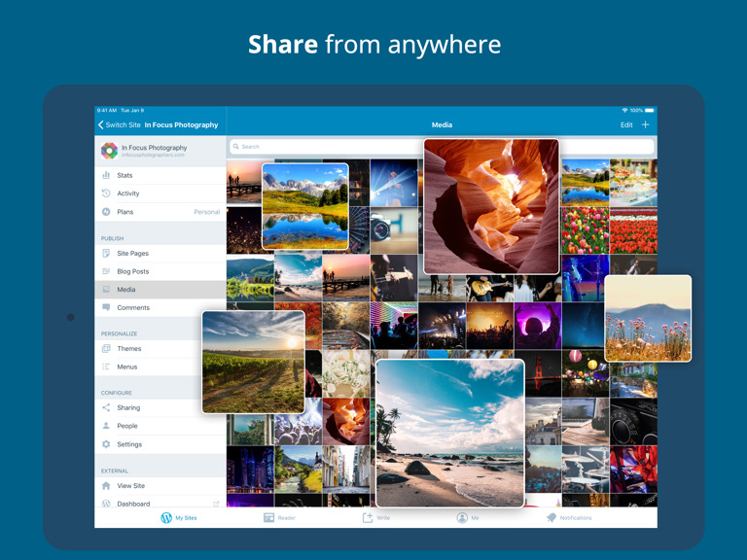Tap the infocusphotographers.com site address
This screenshot has width=747, height=560.
point(153,156)
